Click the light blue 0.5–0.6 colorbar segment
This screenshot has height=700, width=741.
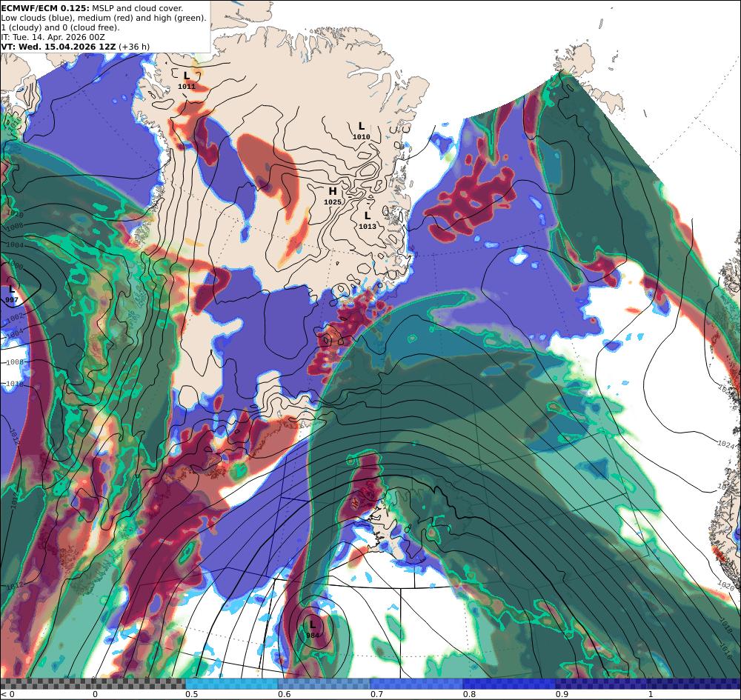tap(231, 684)
